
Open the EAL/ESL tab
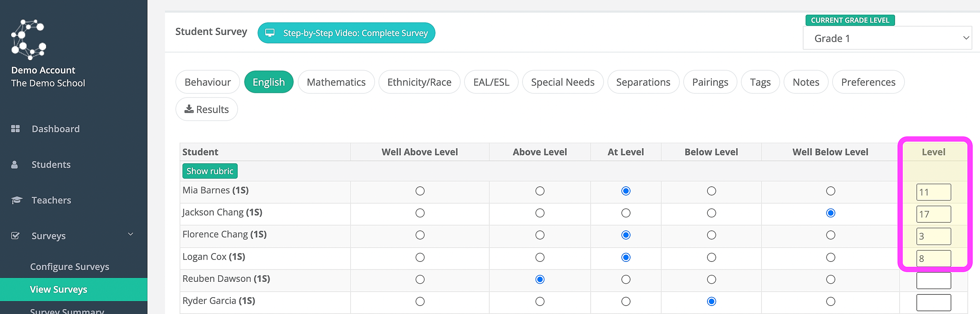pyautogui.click(x=491, y=82)
